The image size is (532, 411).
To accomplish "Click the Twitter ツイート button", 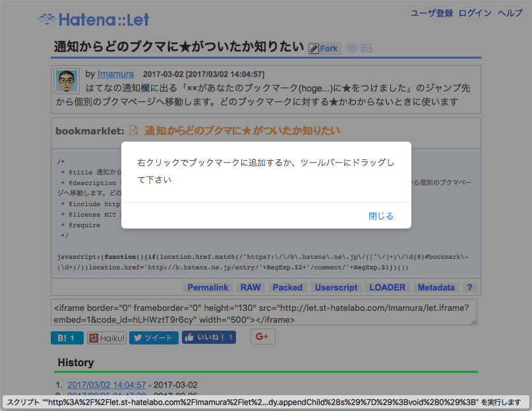I will pos(154,338).
